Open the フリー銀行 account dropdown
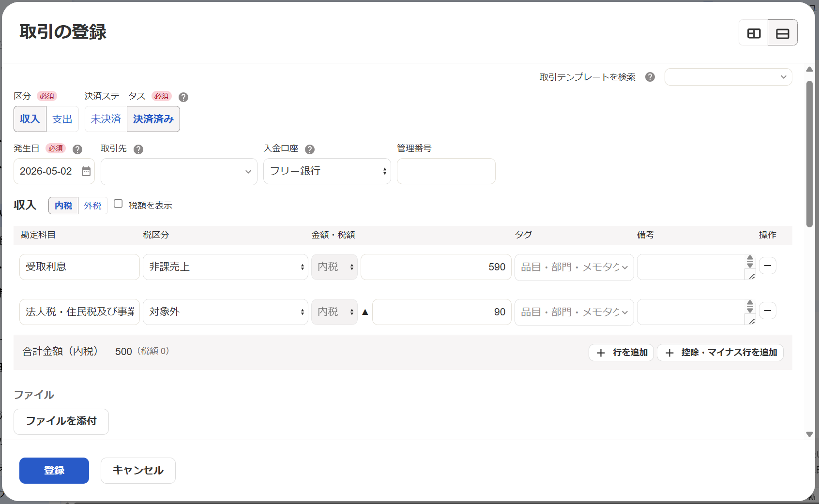The height and width of the screenshot is (504, 819). coord(327,171)
